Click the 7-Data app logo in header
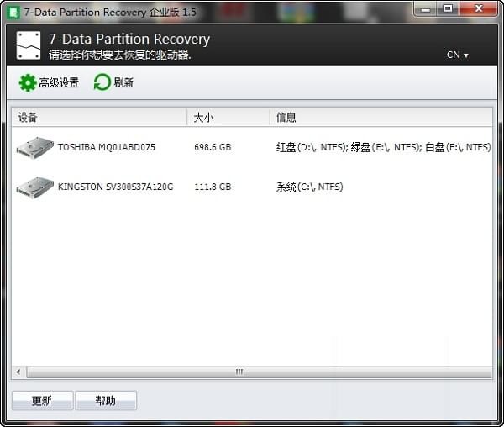Screen dimensions: 504x427 29,45
